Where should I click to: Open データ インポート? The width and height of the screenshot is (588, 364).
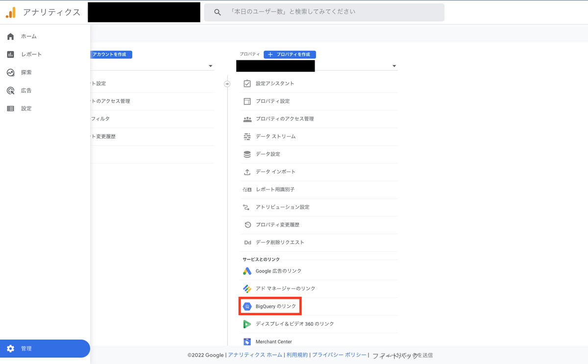click(x=275, y=172)
